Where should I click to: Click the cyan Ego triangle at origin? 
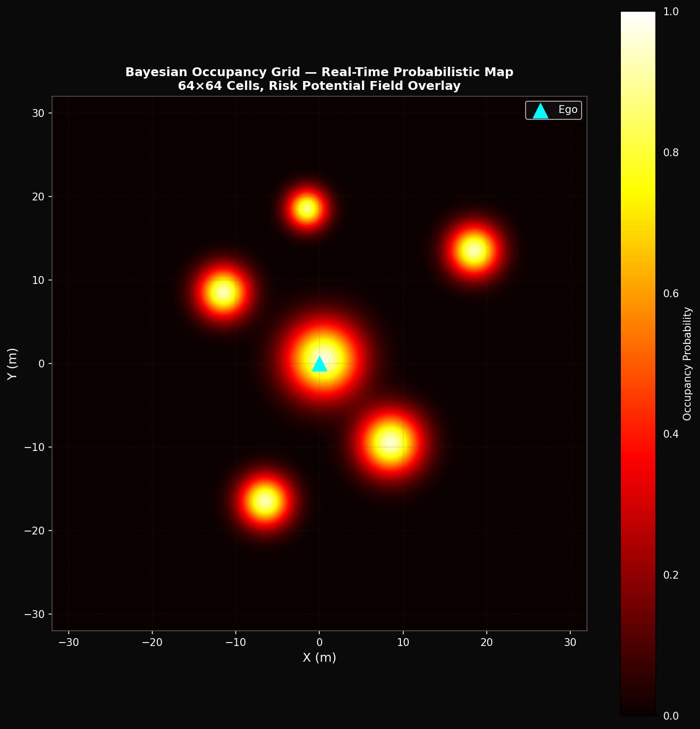click(x=319, y=364)
